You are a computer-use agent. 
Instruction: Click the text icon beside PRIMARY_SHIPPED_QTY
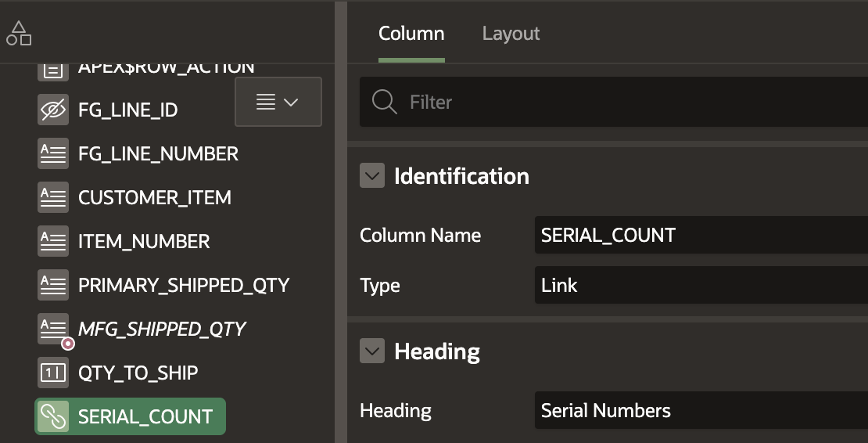click(53, 285)
